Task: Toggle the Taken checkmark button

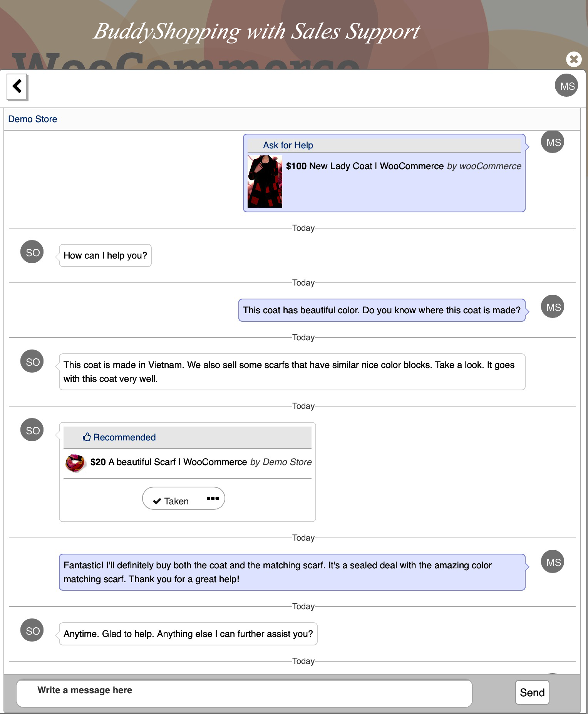Action: (x=171, y=501)
